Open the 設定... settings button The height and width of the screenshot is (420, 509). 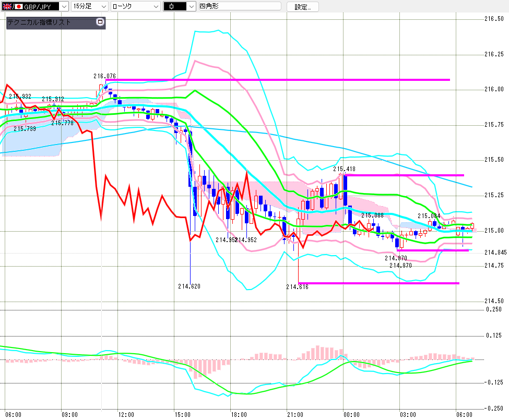pyautogui.click(x=303, y=7)
